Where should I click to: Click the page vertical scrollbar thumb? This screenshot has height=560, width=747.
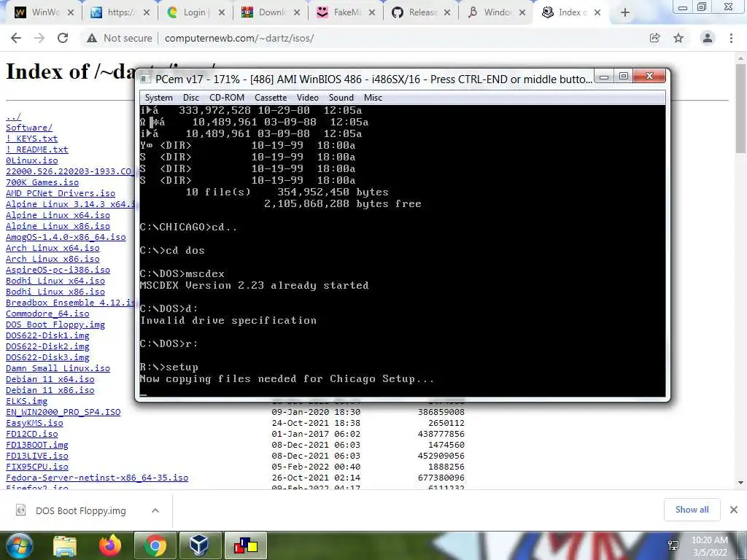pos(740,109)
